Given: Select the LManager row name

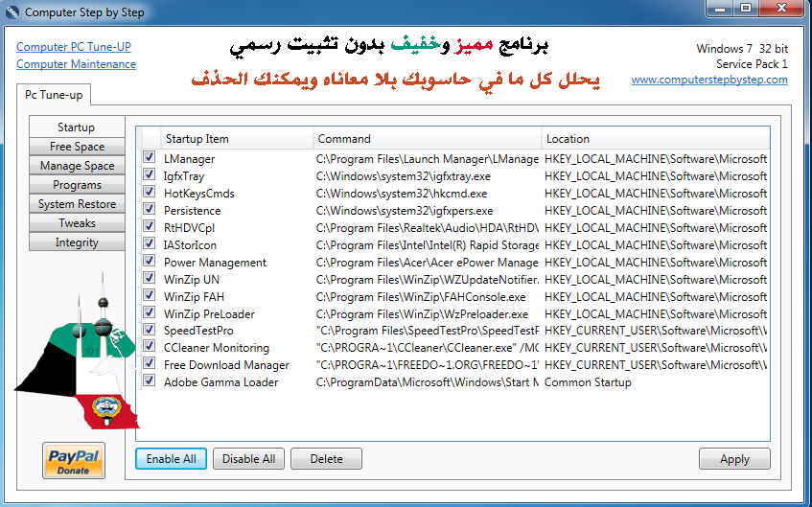Looking at the screenshot, I should pyautogui.click(x=190, y=159).
